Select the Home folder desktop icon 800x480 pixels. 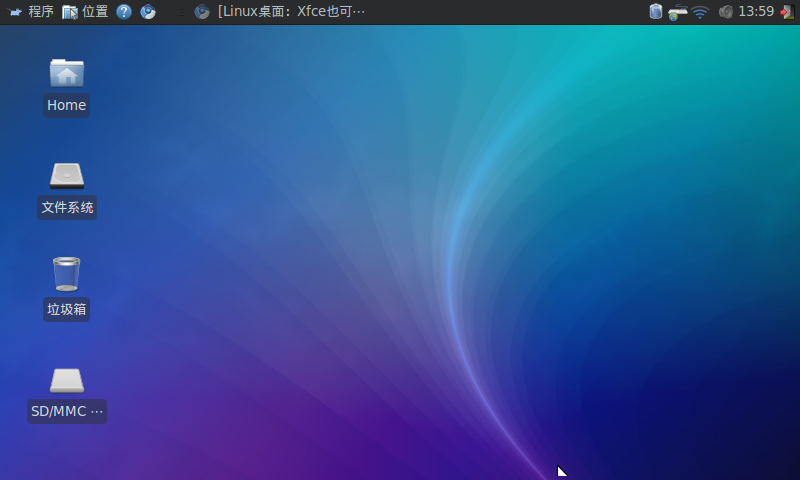tap(67, 87)
